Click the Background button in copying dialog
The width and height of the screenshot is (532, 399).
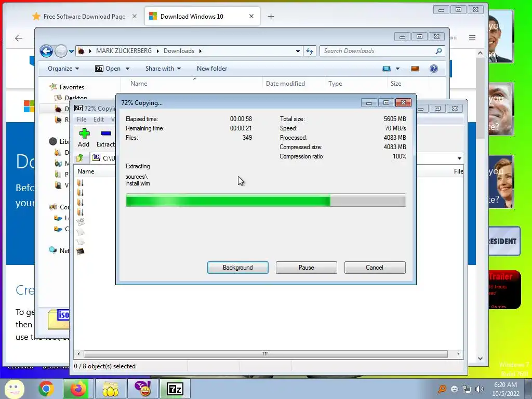[237, 268]
